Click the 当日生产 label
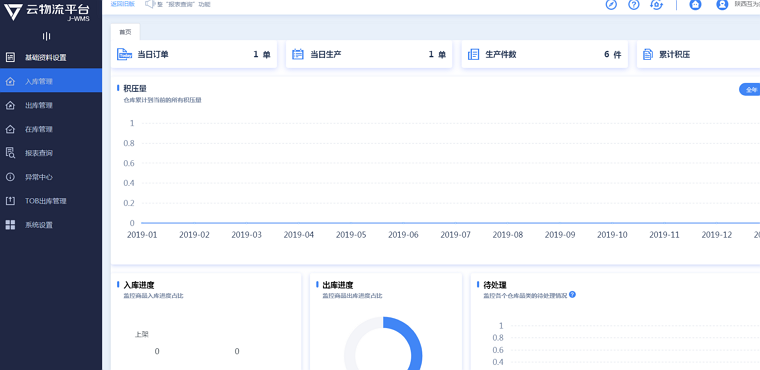 tap(326, 54)
